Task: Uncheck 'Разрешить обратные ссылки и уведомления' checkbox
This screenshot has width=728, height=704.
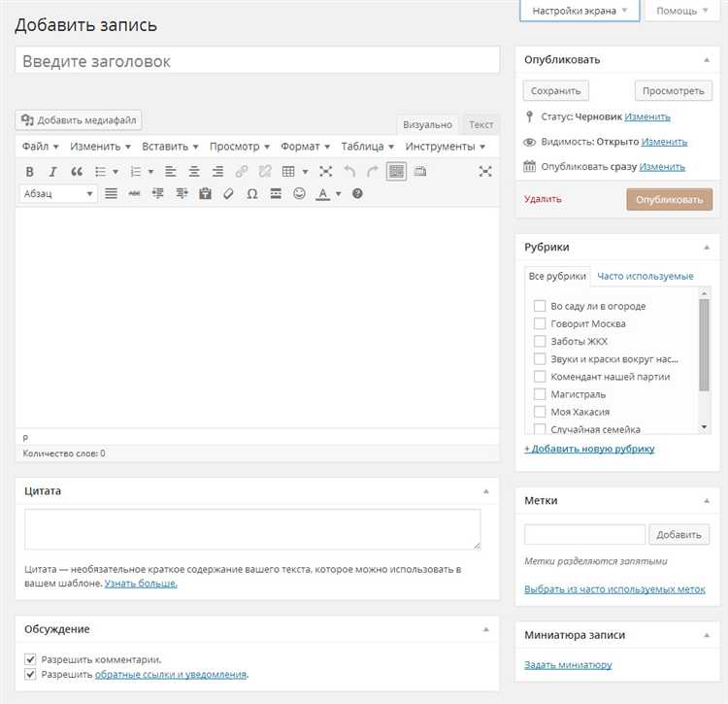Action: (30, 674)
